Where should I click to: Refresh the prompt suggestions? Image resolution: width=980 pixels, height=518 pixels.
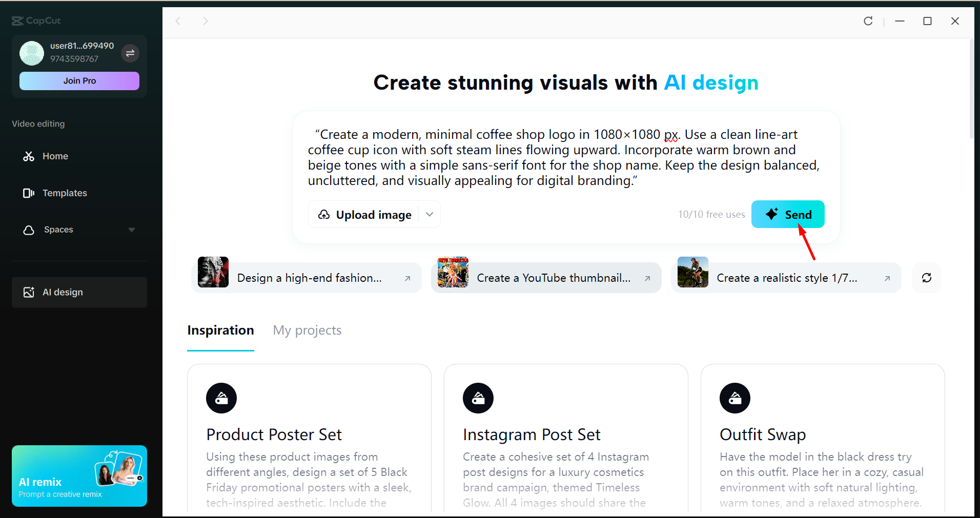[x=927, y=278]
